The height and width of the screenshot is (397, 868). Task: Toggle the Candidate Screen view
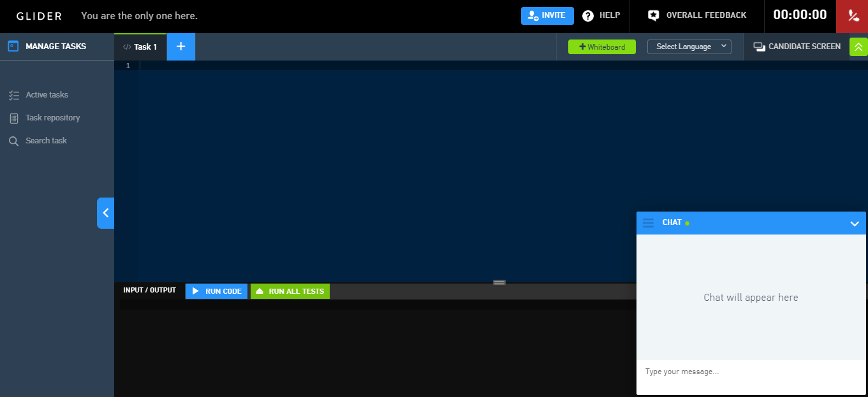click(797, 47)
